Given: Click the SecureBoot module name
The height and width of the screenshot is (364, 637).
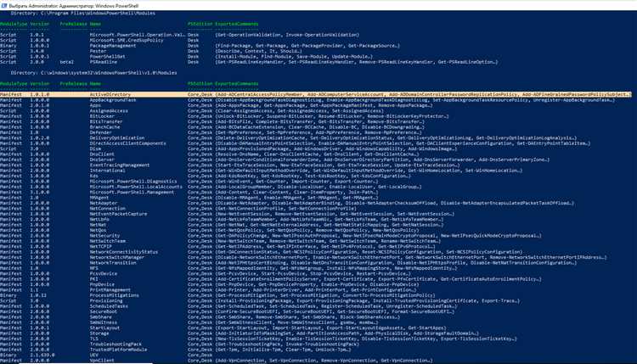Looking at the screenshot, I should 104,311.
